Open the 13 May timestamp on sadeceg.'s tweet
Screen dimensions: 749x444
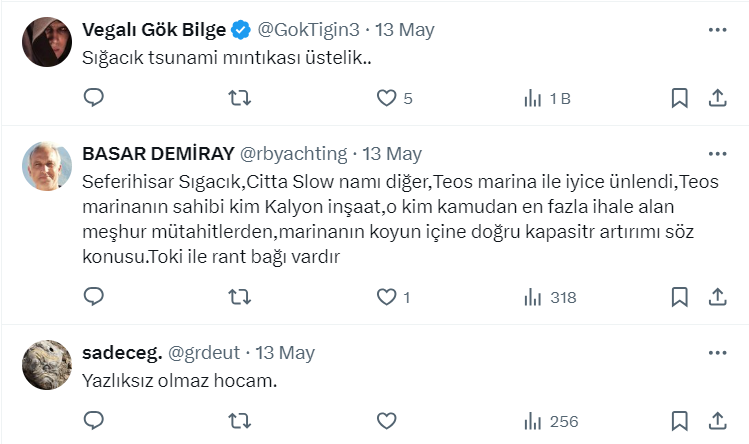point(285,353)
